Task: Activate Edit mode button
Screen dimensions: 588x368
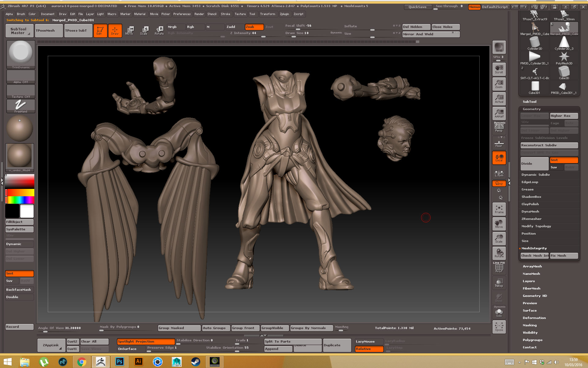Action: tap(100, 31)
